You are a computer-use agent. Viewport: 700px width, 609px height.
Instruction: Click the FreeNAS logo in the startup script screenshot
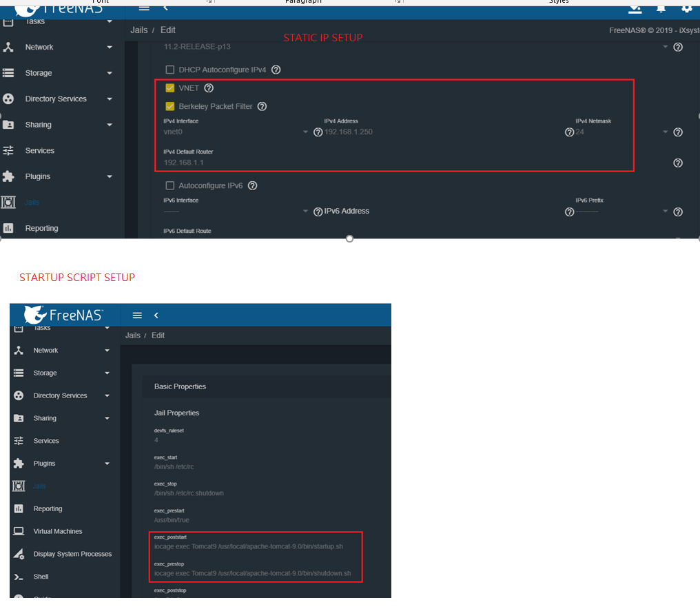point(63,315)
